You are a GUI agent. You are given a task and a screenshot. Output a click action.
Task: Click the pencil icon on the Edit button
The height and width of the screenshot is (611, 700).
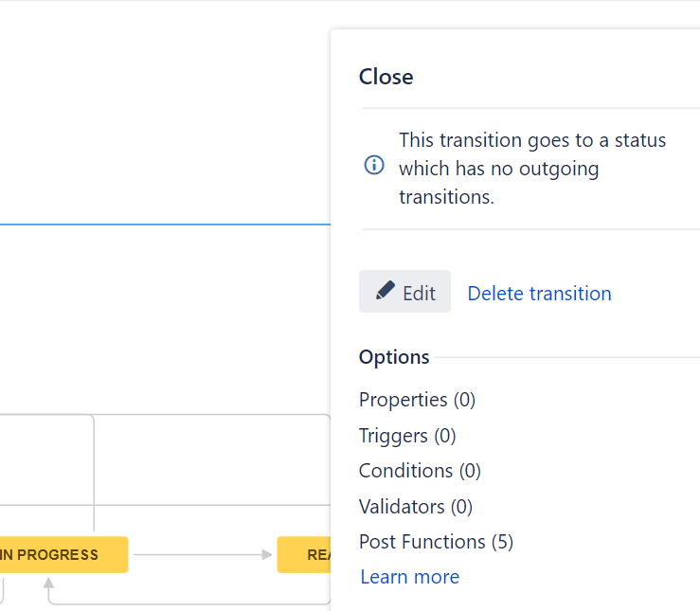(x=385, y=291)
